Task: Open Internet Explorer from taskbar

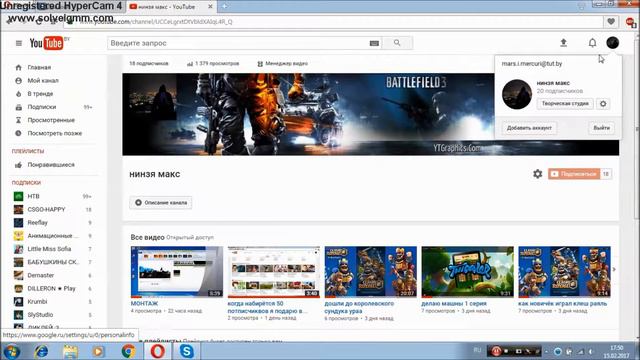Action: point(41,351)
